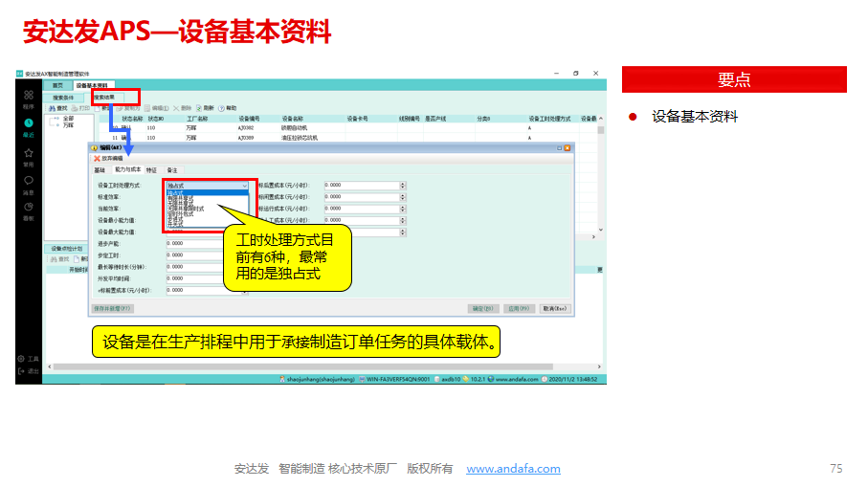Open the 特征 tab in edit dialog
The image size is (868, 487).
coord(151,170)
